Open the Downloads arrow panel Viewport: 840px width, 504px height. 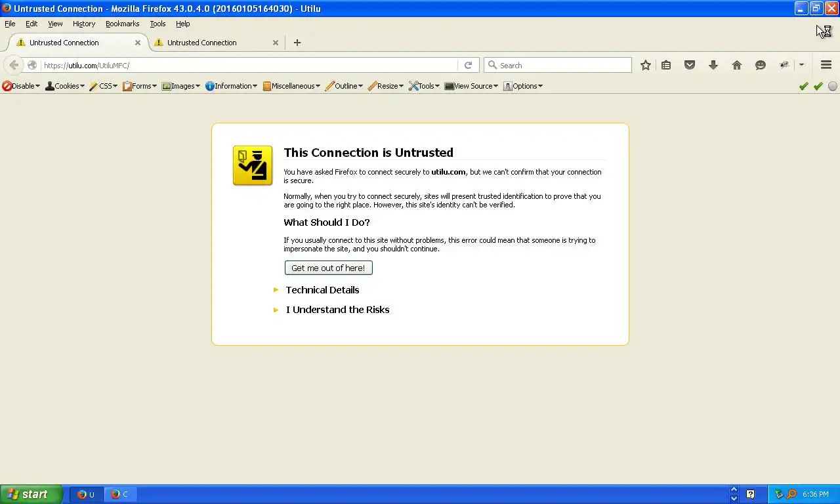(713, 65)
